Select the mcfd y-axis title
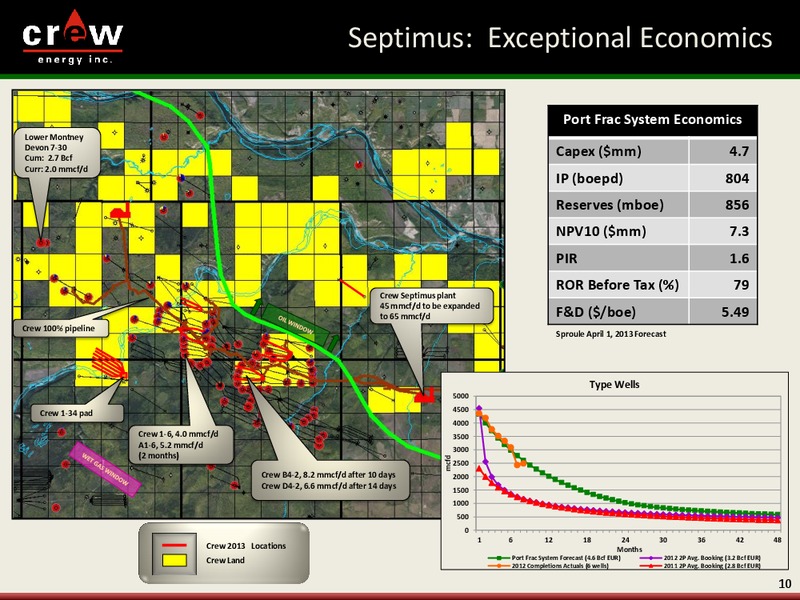 pos(449,463)
